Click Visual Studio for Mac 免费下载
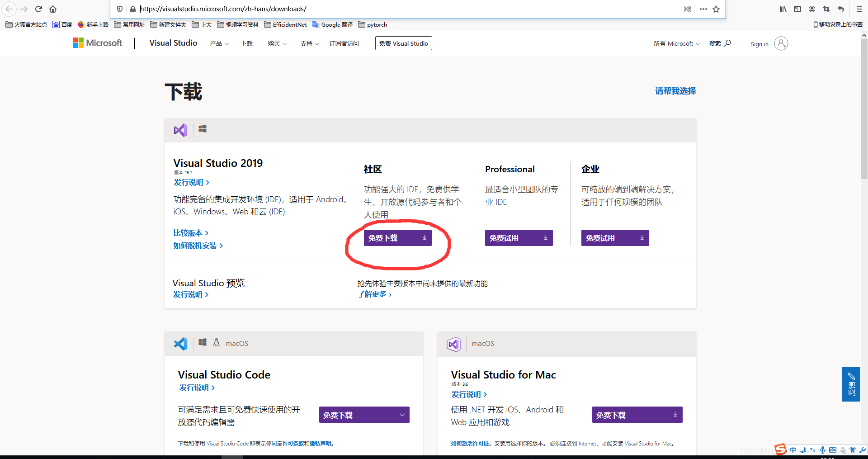868x459 pixels. click(637, 415)
